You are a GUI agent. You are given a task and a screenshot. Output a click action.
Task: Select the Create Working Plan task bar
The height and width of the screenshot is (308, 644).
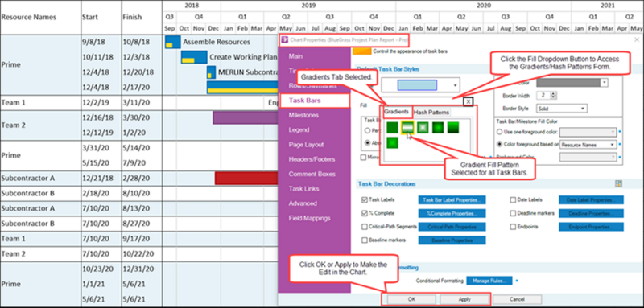click(x=194, y=57)
